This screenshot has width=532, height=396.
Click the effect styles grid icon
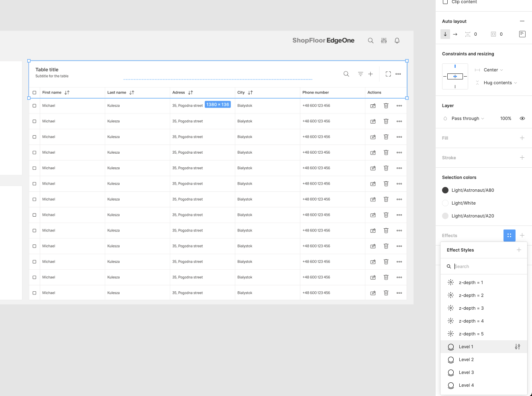(x=509, y=236)
